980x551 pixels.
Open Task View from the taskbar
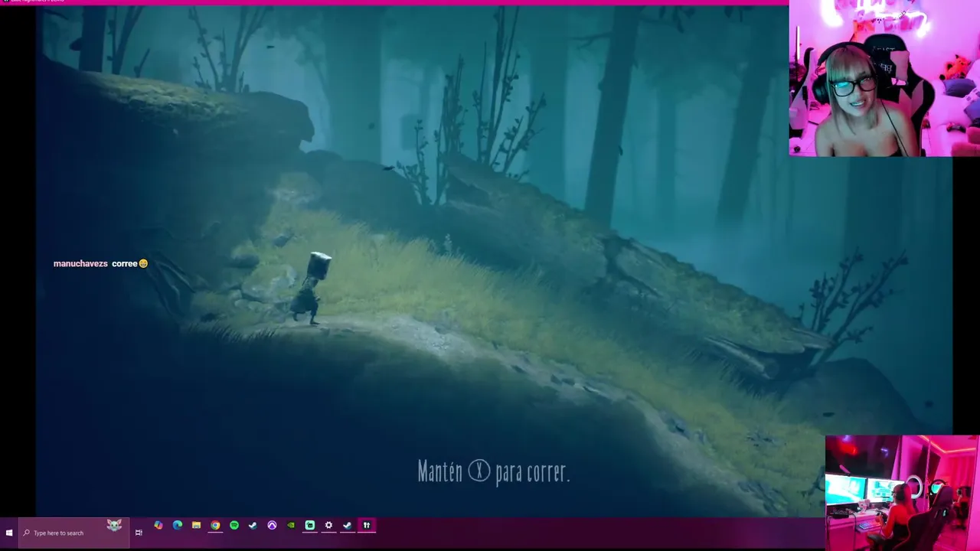tap(139, 533)
